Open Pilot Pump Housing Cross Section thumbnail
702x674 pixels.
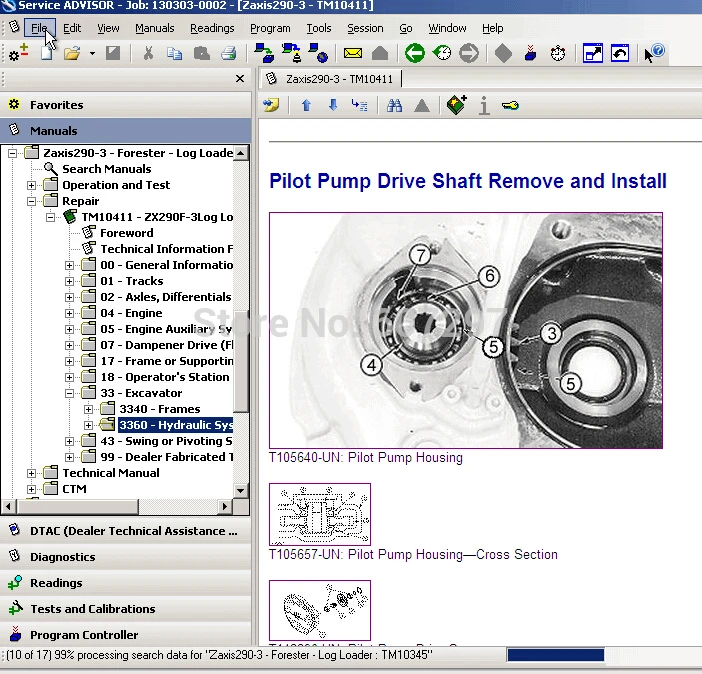tap(320, 514)
